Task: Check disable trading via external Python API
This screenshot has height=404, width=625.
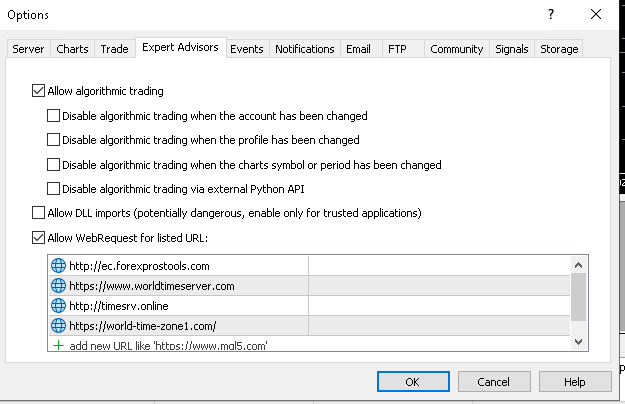Action: (x=54, y=189)
